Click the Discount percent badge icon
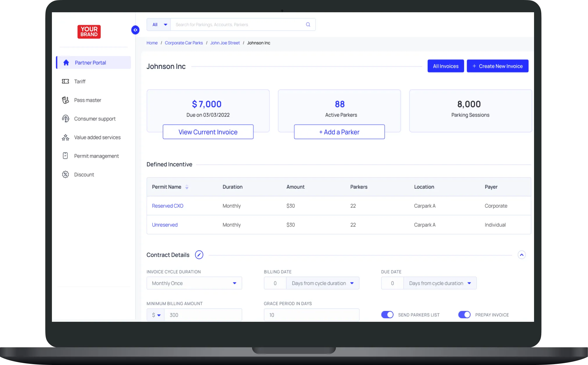The image size is (588, 365). point(66,175)
